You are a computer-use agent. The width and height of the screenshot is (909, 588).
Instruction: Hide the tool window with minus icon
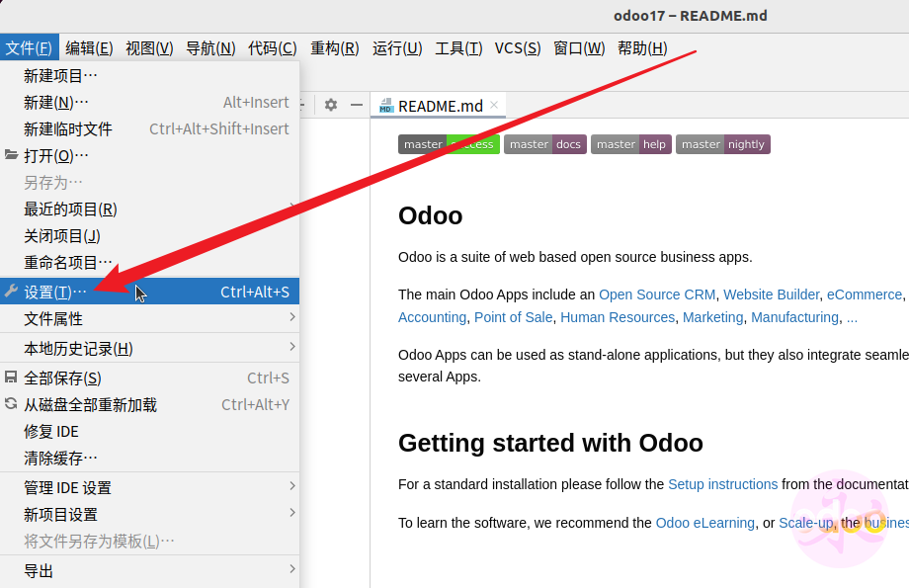click(357, 105)
